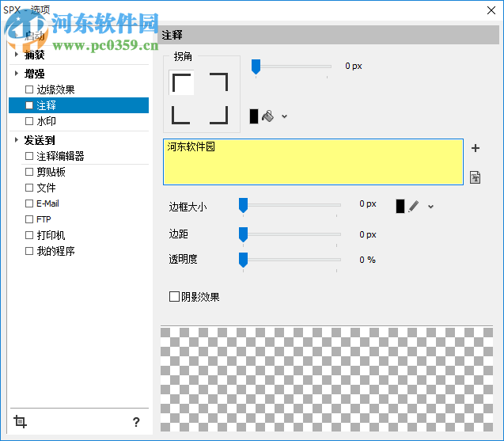Open the fill color dropdown arrow

click(285, 116)
